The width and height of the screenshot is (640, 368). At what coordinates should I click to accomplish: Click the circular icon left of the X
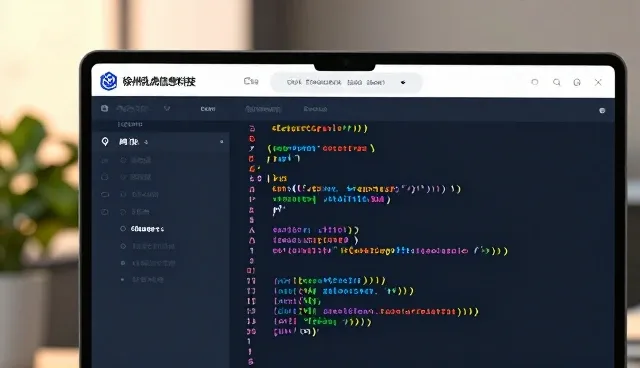577,82
